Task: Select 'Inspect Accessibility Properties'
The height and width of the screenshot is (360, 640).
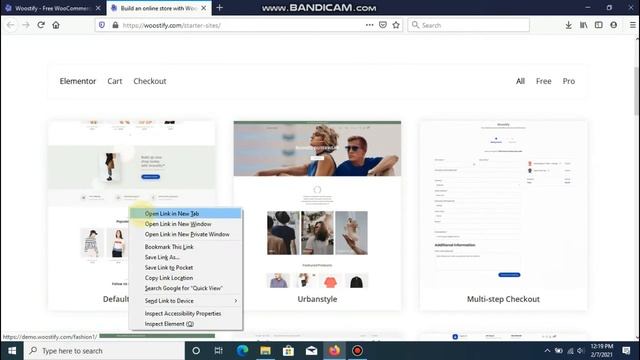Action: [x=186, y=313]
